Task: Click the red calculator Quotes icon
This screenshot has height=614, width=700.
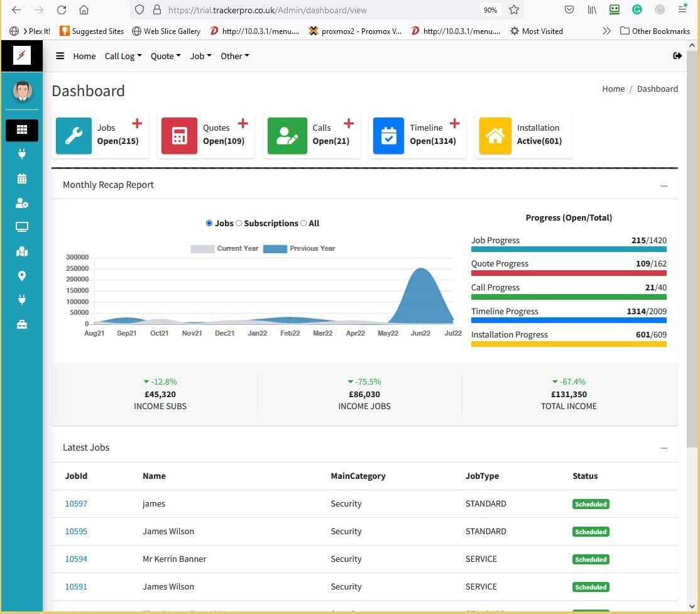Action: click(x=179, y=135)
